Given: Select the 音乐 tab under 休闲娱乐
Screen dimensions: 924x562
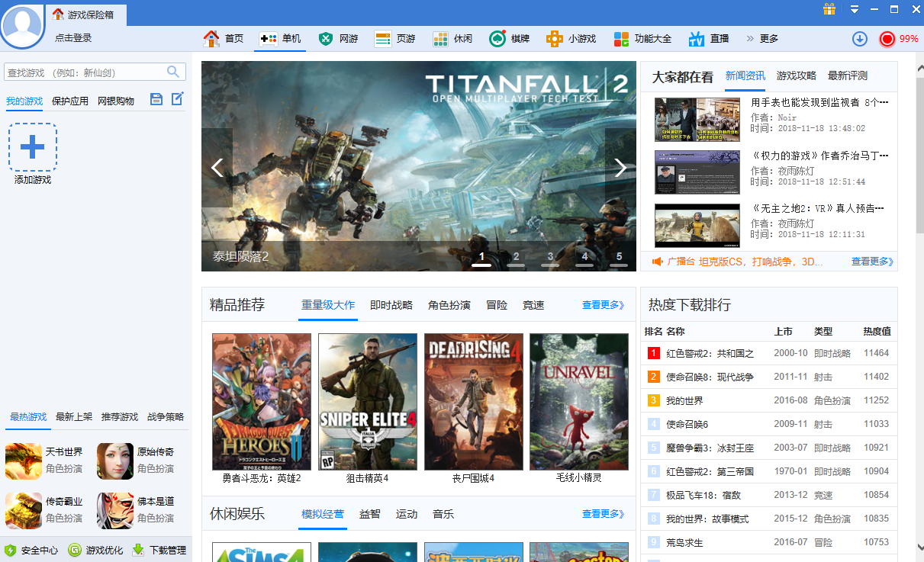Looking at the screenshot, I should (x=443, y=514).
